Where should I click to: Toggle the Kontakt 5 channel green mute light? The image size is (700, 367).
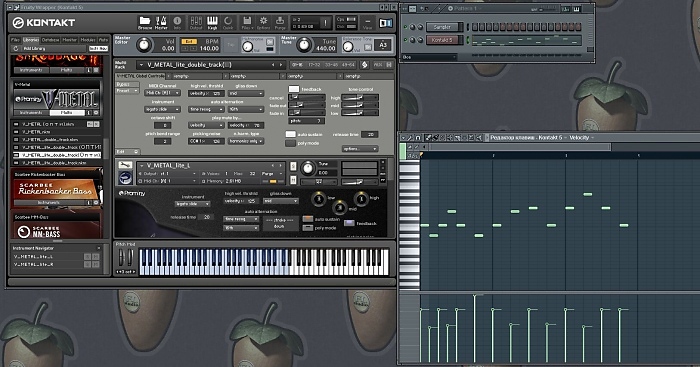coord(405,40)
